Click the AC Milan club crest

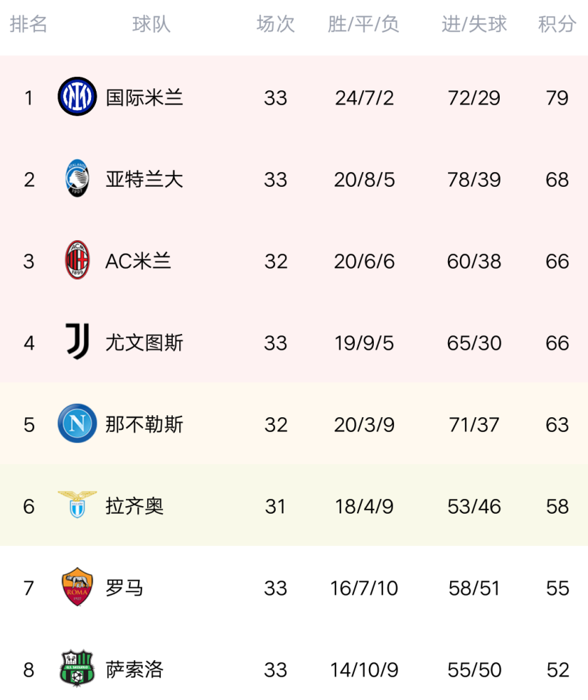77,260
